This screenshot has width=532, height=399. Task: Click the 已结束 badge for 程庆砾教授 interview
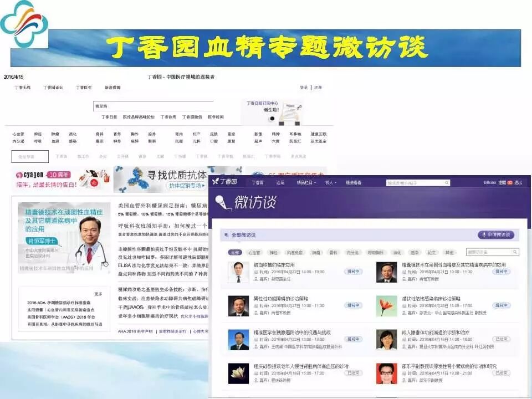pyautogui.click(x=353, y=372)
